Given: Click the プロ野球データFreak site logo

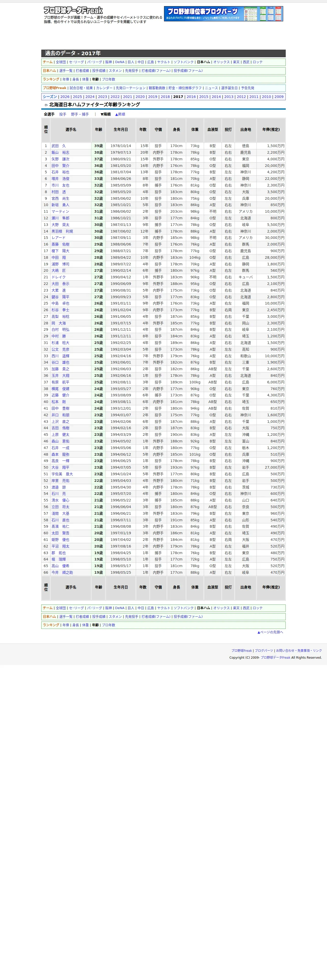Looking at the screenshot, I should coord(73,11).
